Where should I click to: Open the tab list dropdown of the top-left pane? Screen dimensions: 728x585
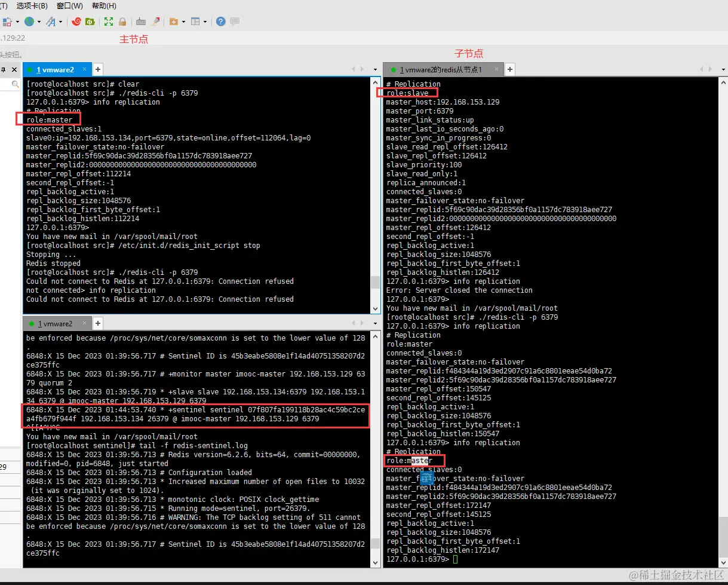(x=375, y=71)
